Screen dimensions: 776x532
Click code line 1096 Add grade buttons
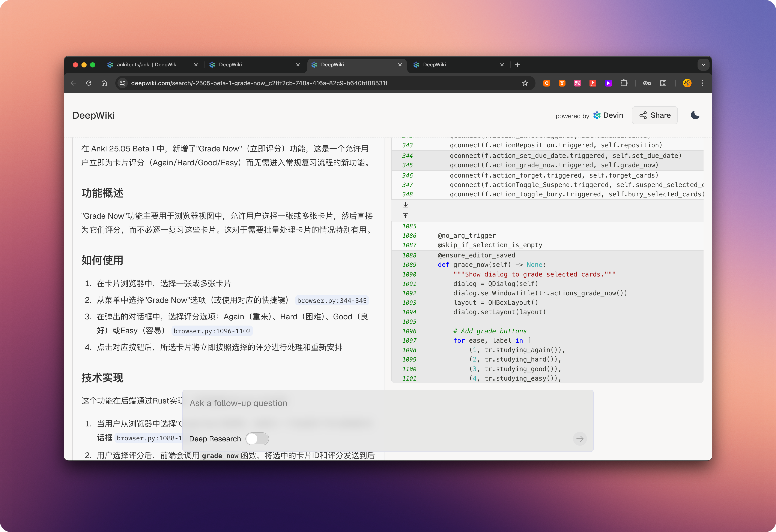coord(490,331)
